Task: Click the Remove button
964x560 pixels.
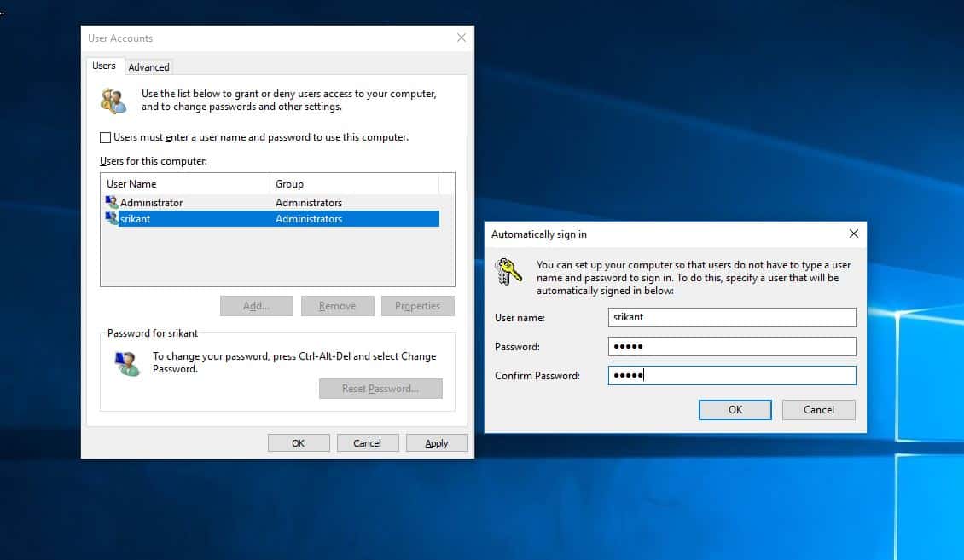Action: coord(338,306)
